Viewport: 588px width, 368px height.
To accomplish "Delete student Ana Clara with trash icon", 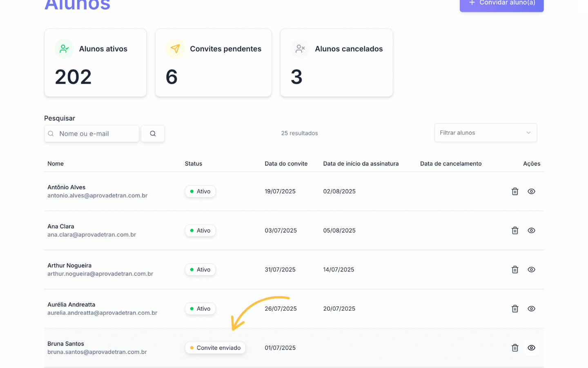I will click(x=515, y=231).
